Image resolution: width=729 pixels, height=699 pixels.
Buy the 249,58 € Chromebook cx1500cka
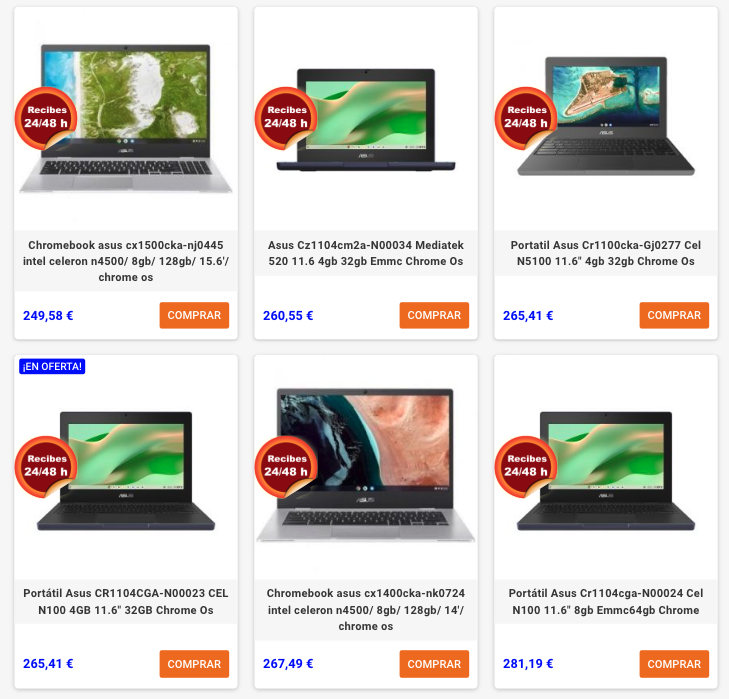pos(194,315)
